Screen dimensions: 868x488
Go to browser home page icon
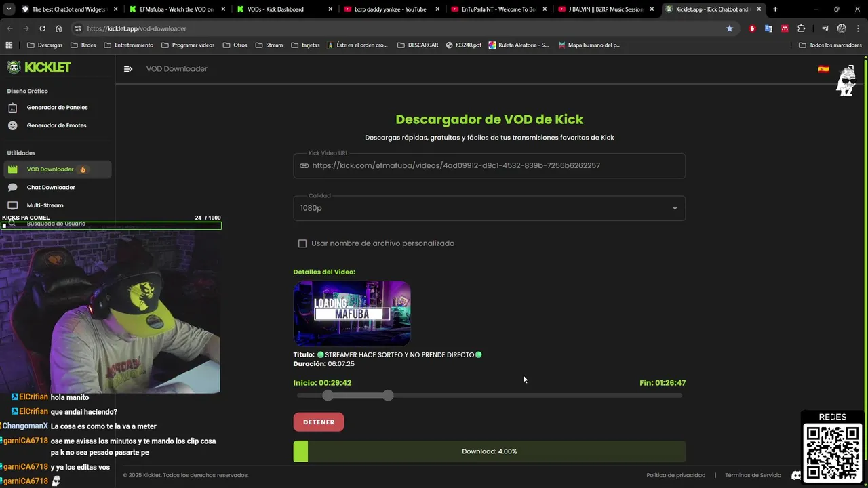(58, 28)
